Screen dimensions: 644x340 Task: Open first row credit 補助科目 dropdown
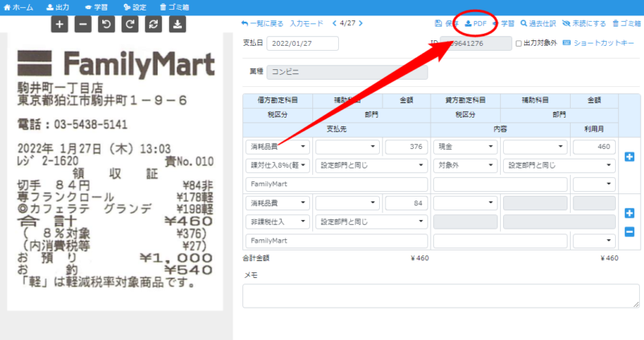click(535, 147)
